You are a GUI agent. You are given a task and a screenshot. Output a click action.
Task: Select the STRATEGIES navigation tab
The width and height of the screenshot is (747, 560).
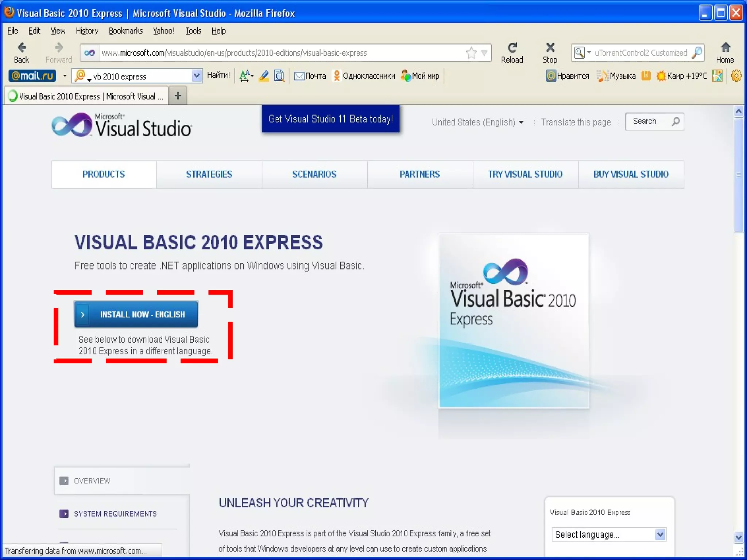click(209, 174)
